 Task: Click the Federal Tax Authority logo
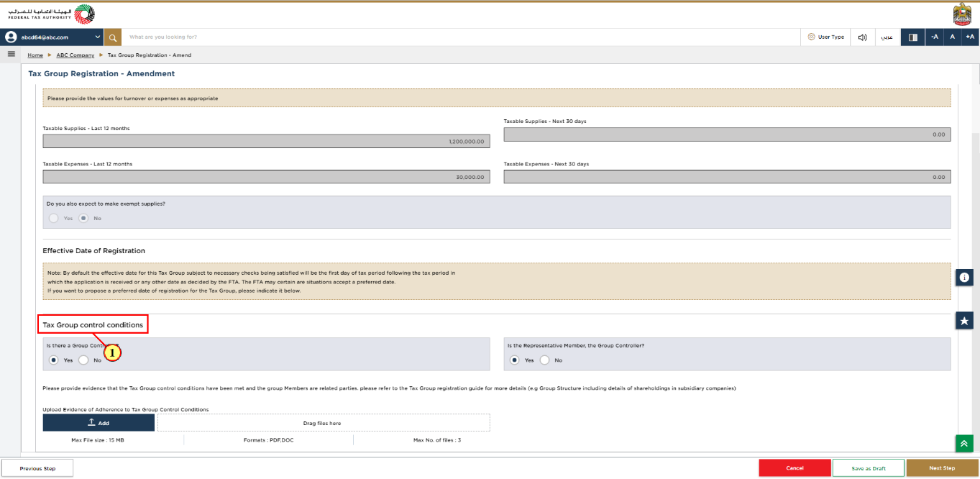51,14
